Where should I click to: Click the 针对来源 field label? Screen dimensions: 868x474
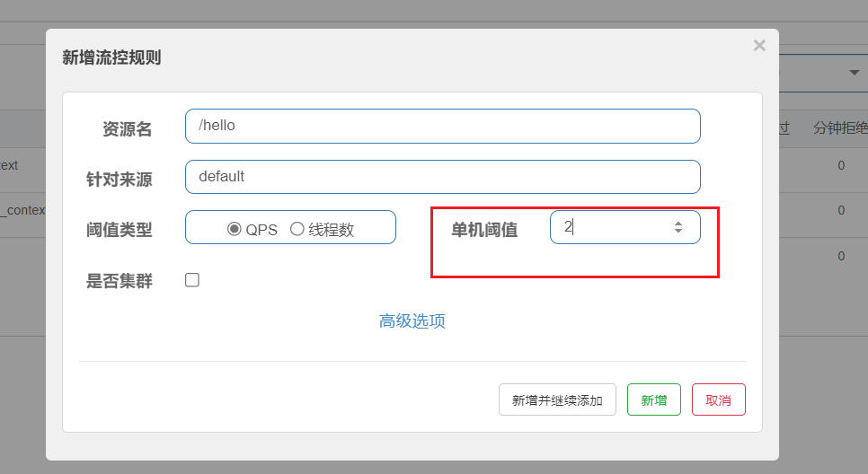[120, 180]
